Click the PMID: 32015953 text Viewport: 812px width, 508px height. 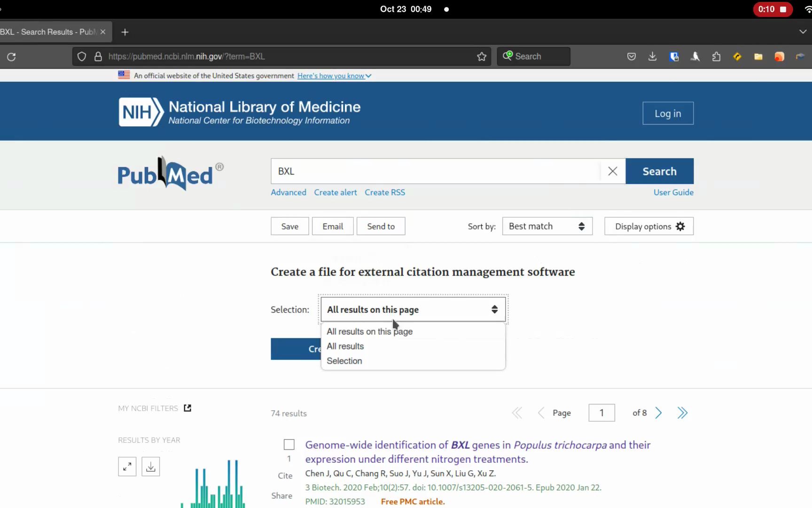[335, 501]
